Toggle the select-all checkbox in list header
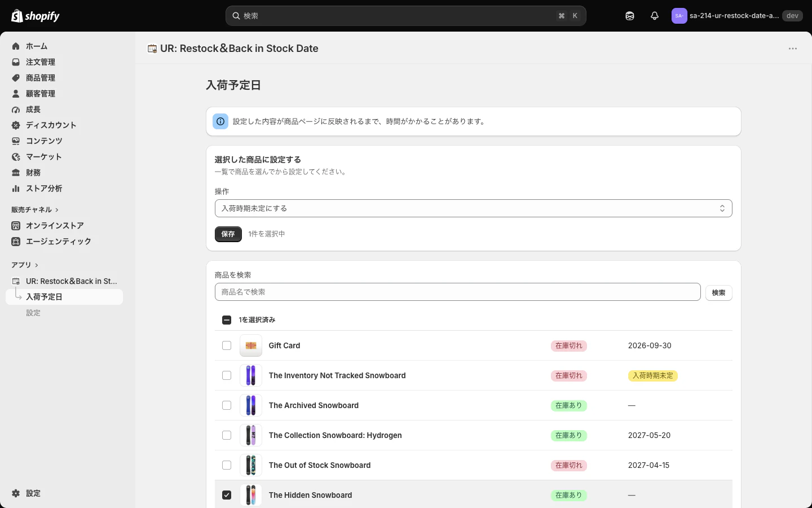The image size is (812, 508). click(x=227, y=320)
